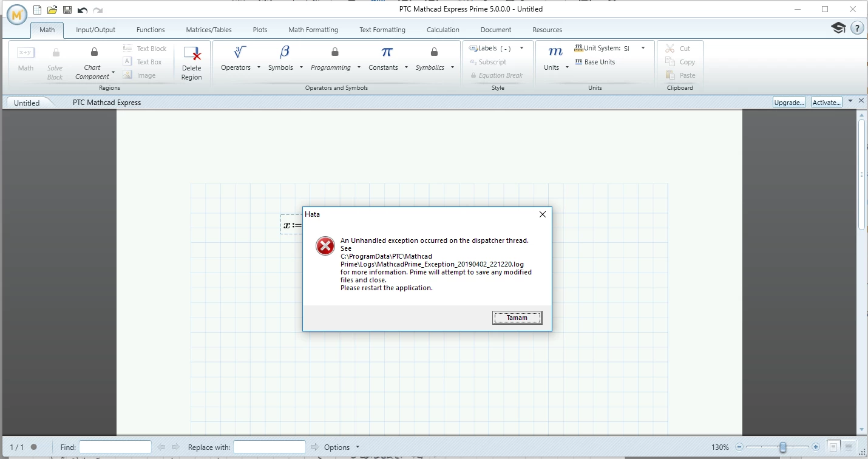
Task: Open the Units gallery icon
Action: click(x=555, y=52)
